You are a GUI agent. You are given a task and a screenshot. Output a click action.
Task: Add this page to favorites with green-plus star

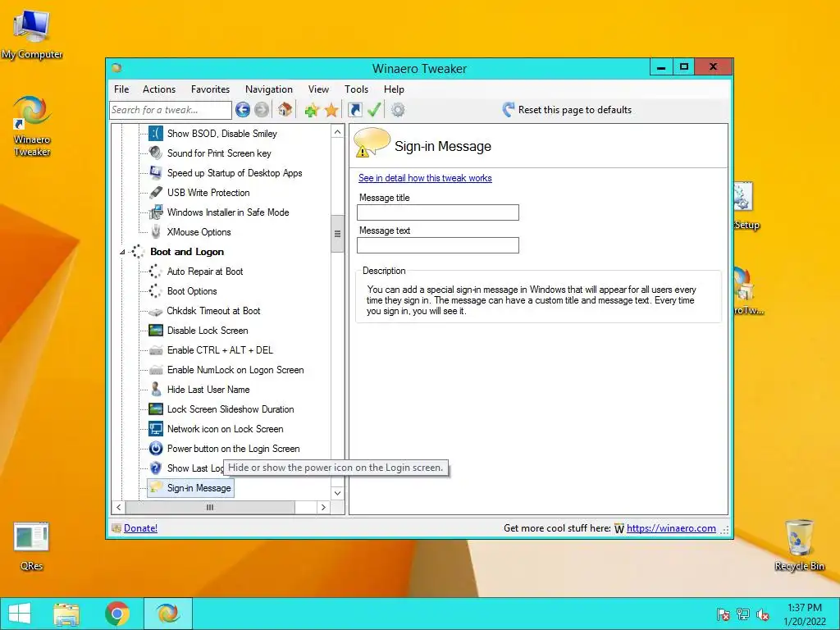click(x=312, y=110)
